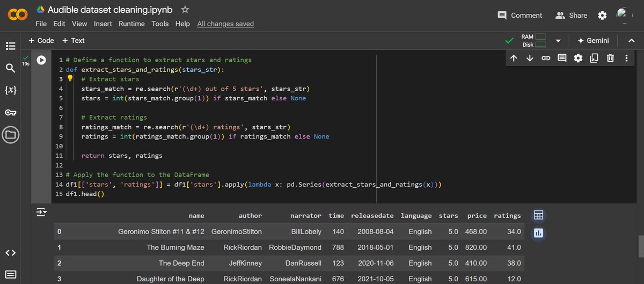644x284 pixels.
Task: Run the extract_stars_and_ratings code cell
Action: pos(41,61)
